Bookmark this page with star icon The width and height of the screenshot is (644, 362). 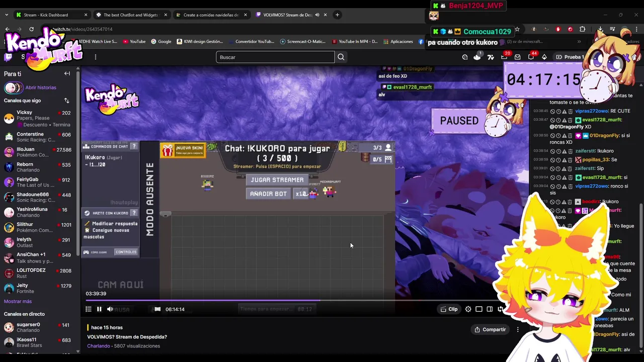pos(517,29)
